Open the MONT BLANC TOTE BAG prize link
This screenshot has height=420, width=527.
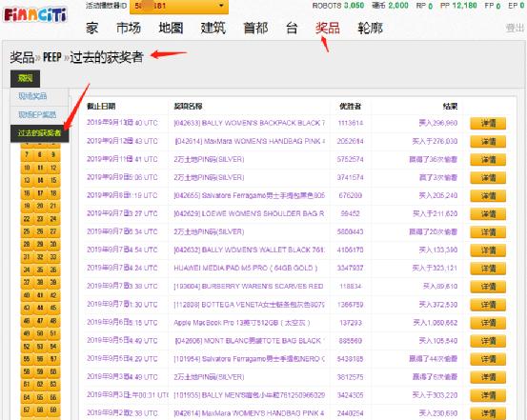point(249,341)
